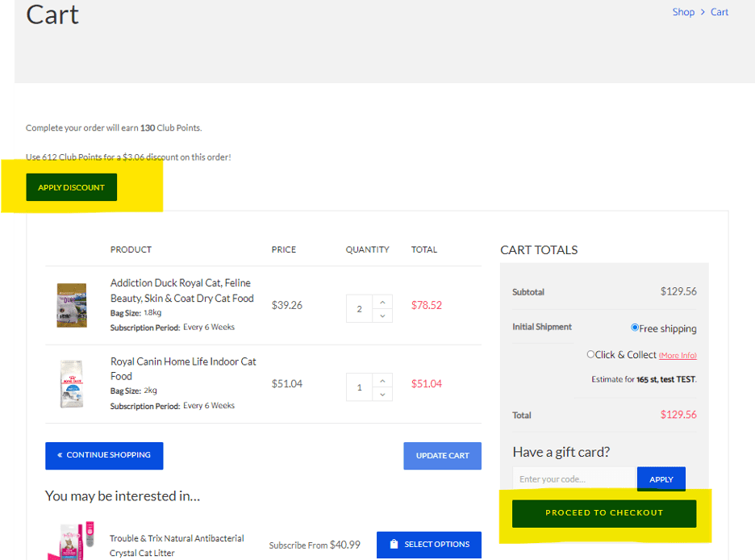Increase quantity of Royal Canin cat food
The image size is (755, 560).
[382, 380]
